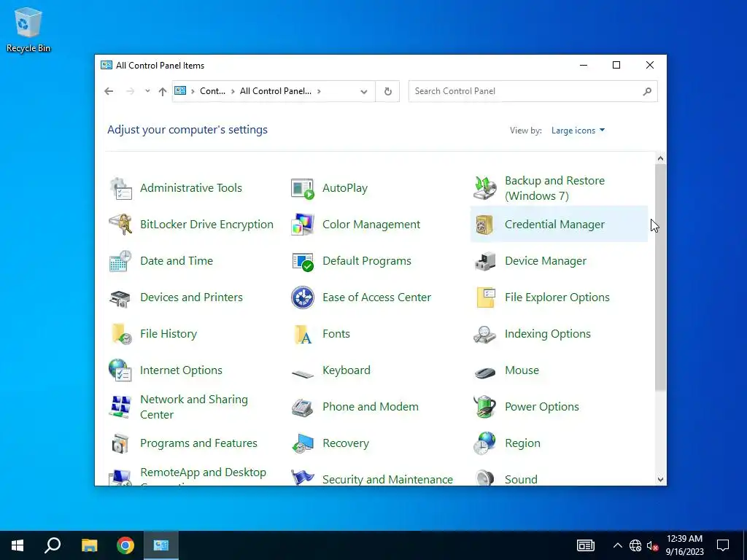
Task: Open the Internet Options globe icon
Action: pos(120,370)
